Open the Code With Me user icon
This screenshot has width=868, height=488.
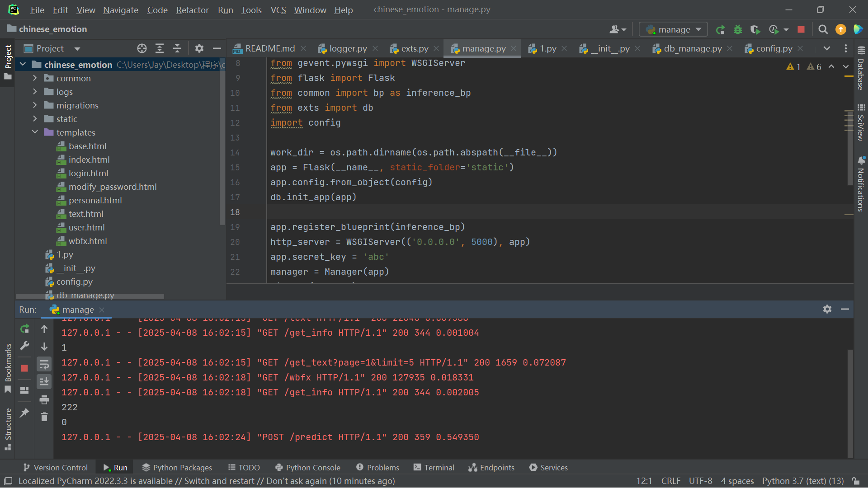coord(618,30)
